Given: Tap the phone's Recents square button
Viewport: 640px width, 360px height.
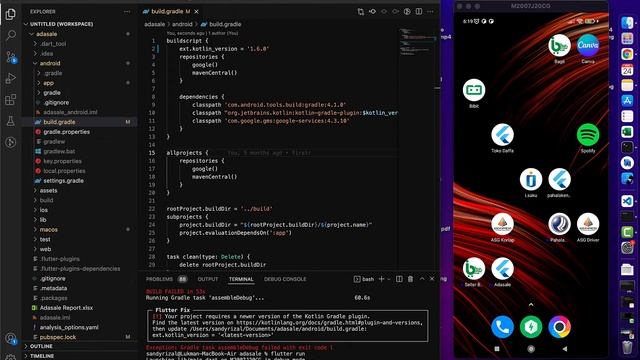Looking at the screenshot, I should point(497,349).
